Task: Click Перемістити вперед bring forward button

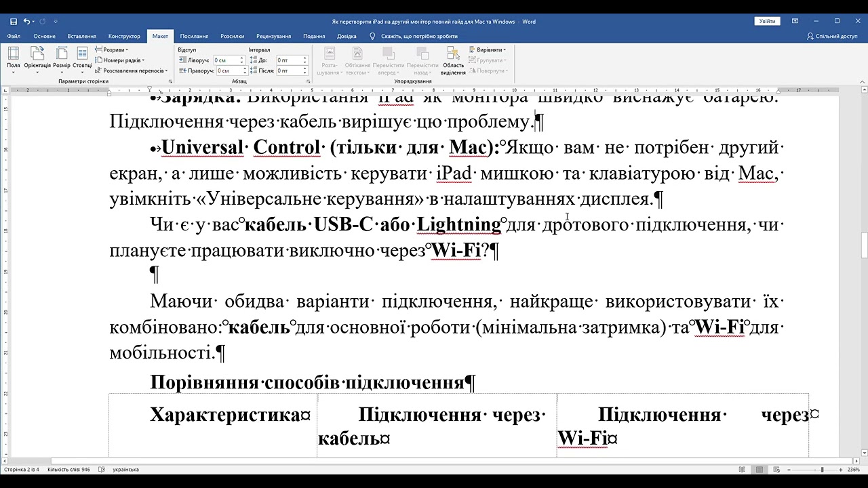Action: [389, 60]
